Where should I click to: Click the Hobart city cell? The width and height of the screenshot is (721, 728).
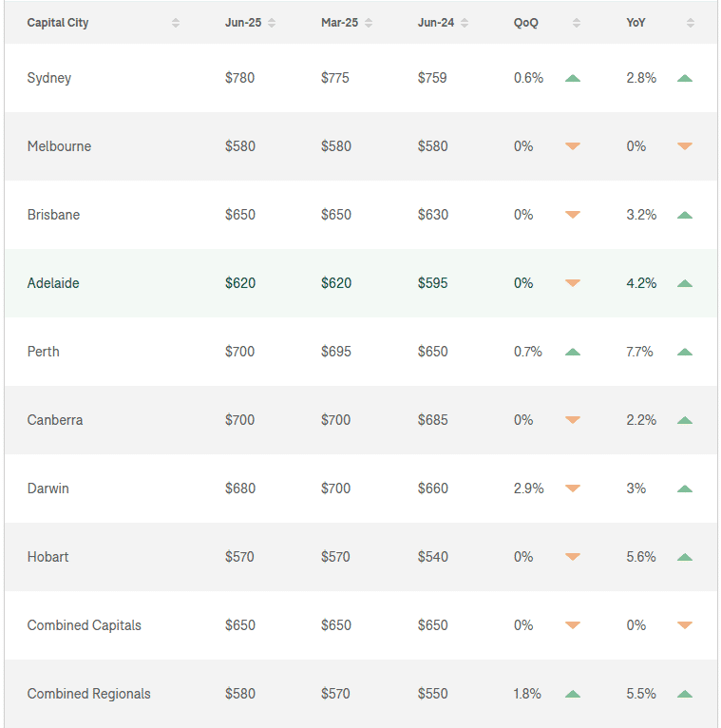[x=47, y=557]
